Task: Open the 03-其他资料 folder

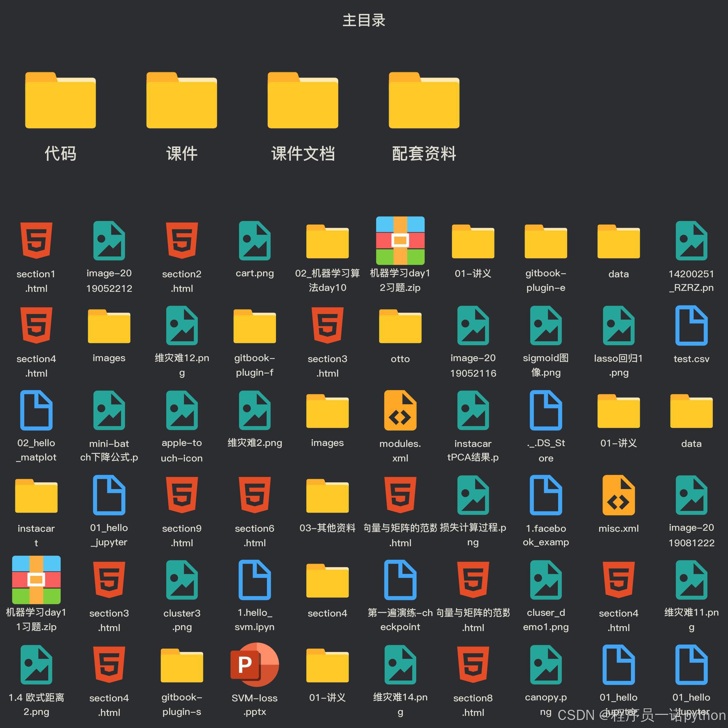Action: [x=328, y=496]
